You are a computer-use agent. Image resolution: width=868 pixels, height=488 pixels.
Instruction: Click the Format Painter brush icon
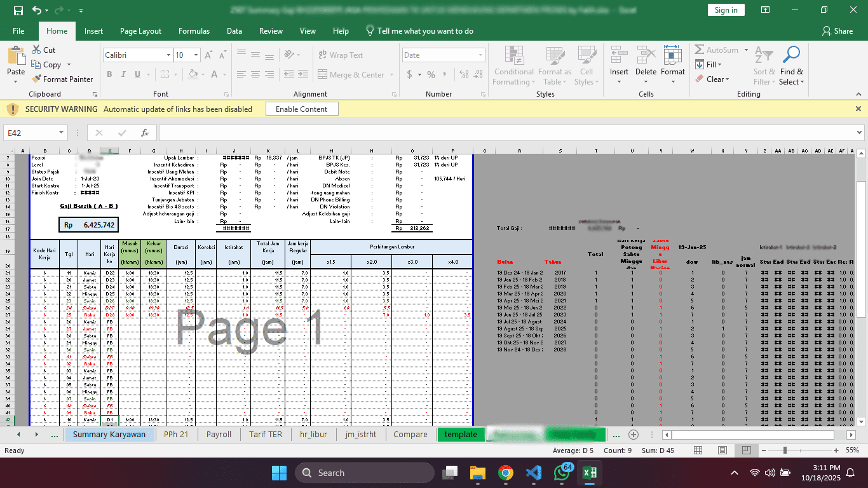tap(36, 79)
